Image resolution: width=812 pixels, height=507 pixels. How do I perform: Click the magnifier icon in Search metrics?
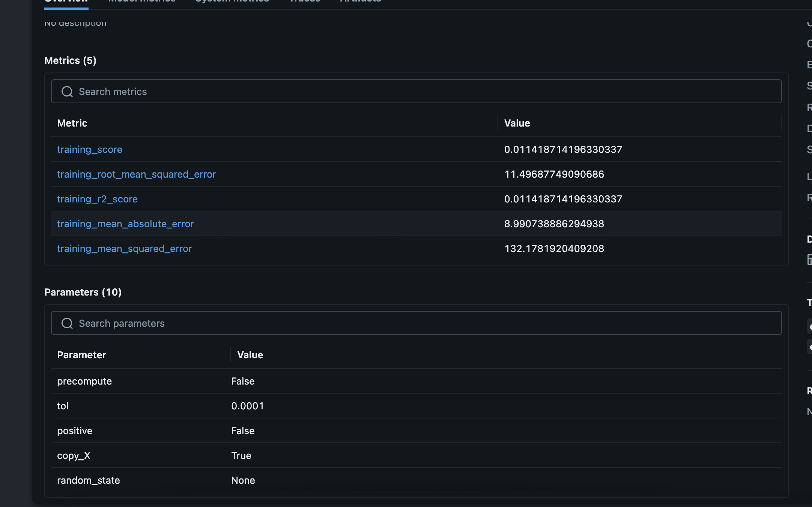coord(67,92)
